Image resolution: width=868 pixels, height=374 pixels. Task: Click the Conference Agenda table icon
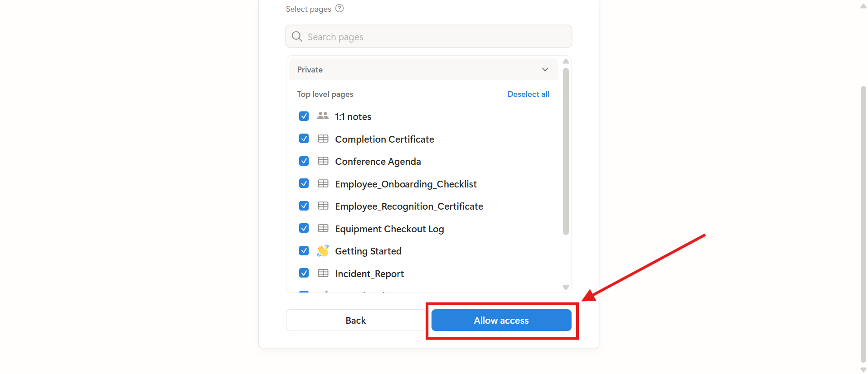(x=323, y=161)
